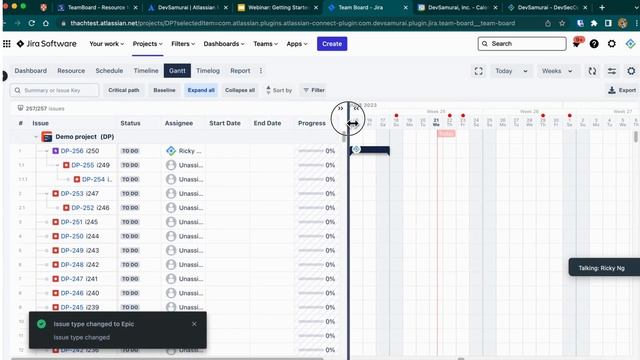Open Projects dropdown menu

pyautogui.click(x=147, y=44)
